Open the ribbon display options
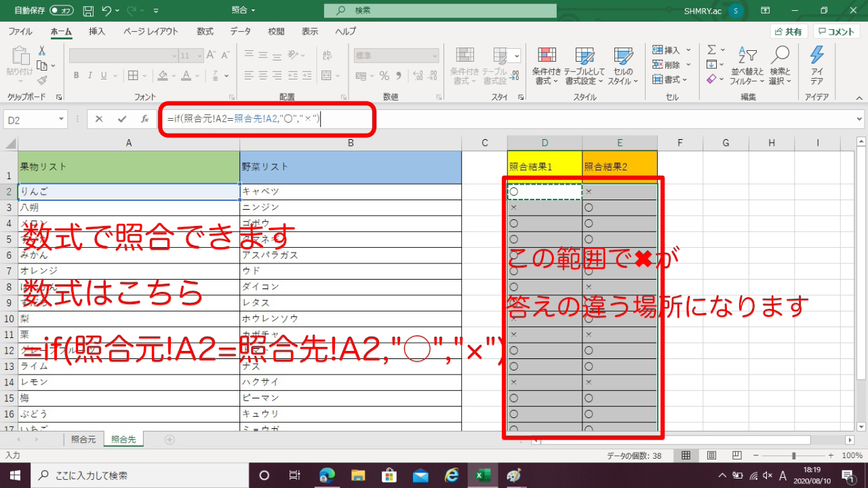 765,11
